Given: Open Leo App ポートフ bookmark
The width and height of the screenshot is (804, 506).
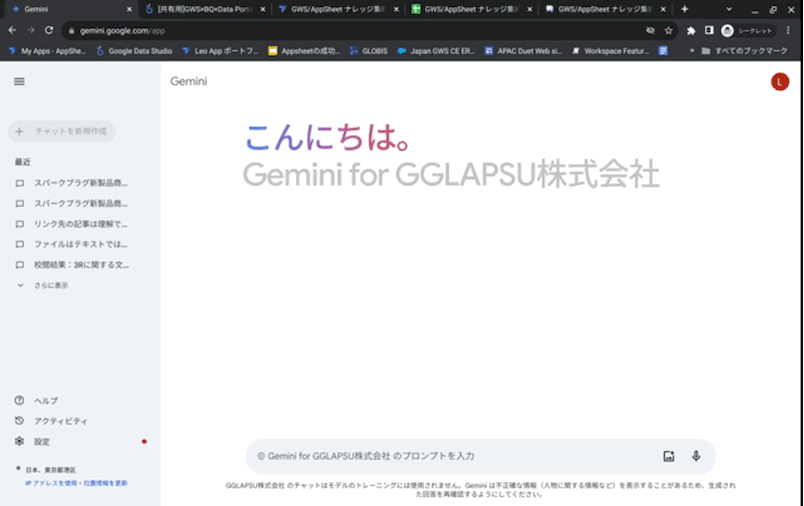Looking at the screenshot, I should tap(220, 51).
